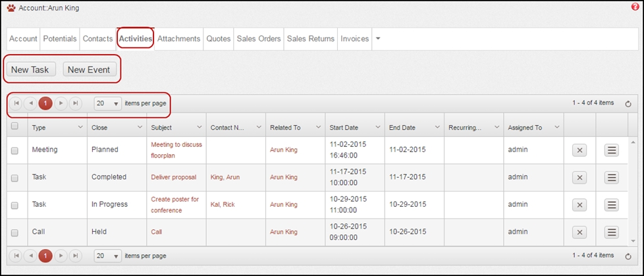The height and width of the screenshot is (276, 644).
Task: Go to last page in top pager
Action: (x=75, y=103)
